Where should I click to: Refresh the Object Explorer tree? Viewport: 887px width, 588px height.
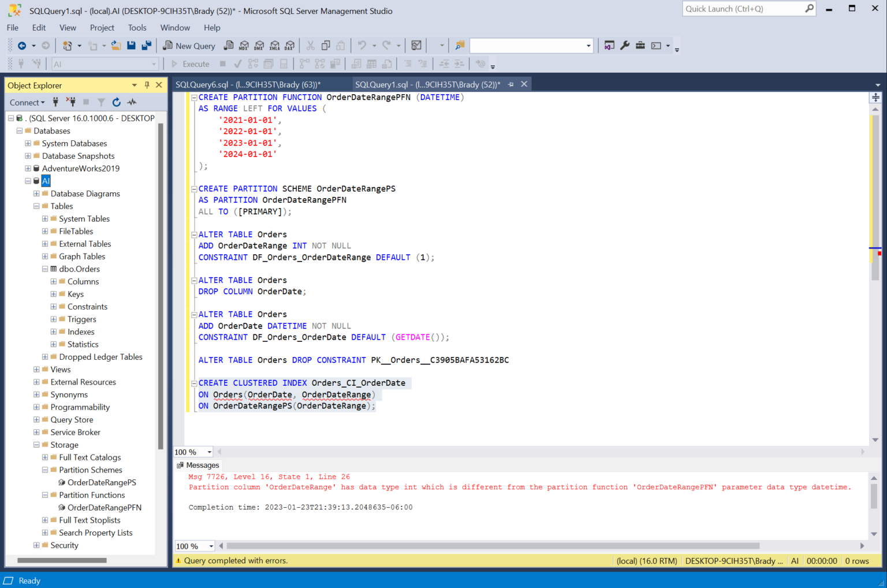pos(117,102)
